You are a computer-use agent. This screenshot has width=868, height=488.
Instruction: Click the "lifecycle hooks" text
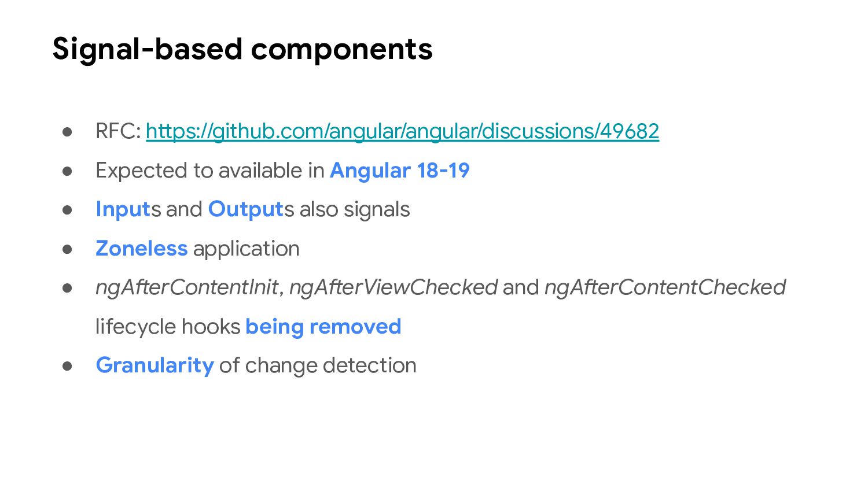point(168,327)
